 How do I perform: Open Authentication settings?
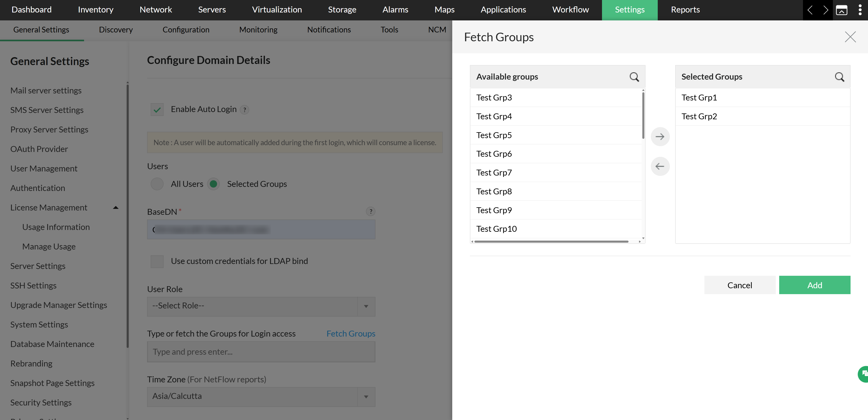(x=38, y=188)
